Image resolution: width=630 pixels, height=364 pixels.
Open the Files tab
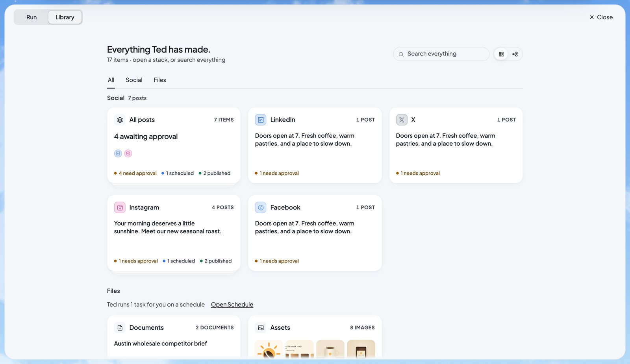point(160,80)
